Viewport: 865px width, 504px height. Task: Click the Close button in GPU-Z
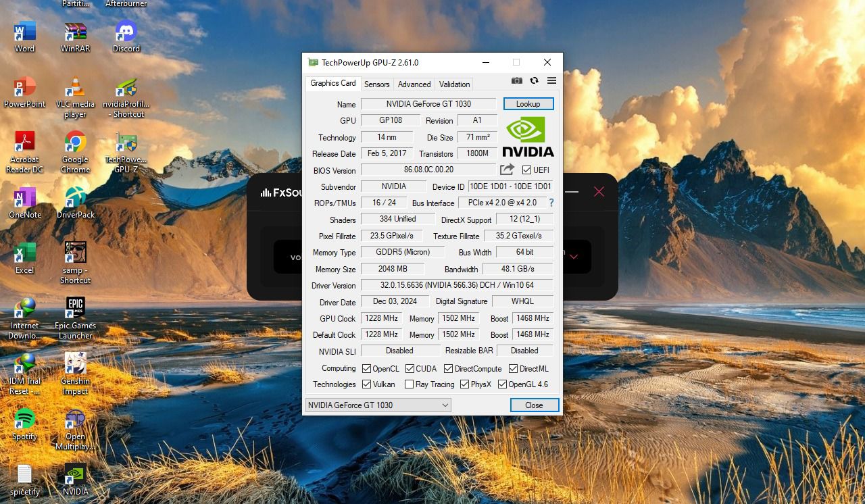point(534,405)
